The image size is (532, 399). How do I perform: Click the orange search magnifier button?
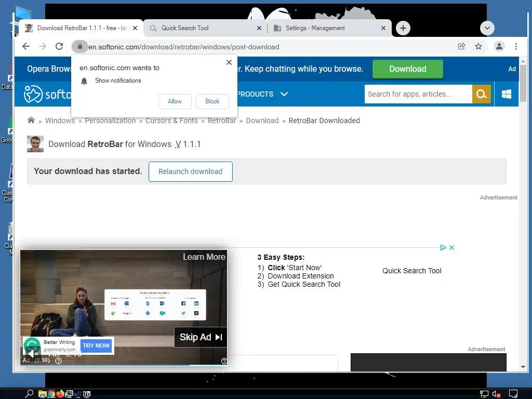point(482,94)
